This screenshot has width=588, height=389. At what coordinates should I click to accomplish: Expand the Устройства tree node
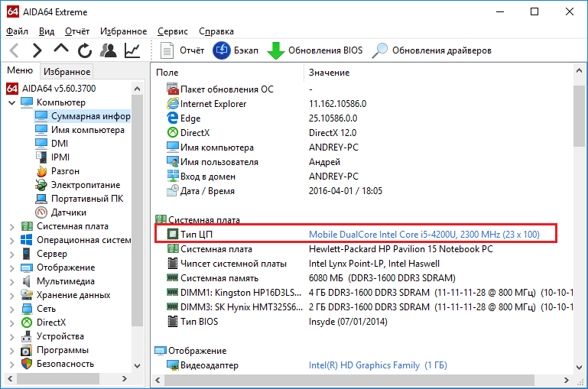(x=11, y=336)
